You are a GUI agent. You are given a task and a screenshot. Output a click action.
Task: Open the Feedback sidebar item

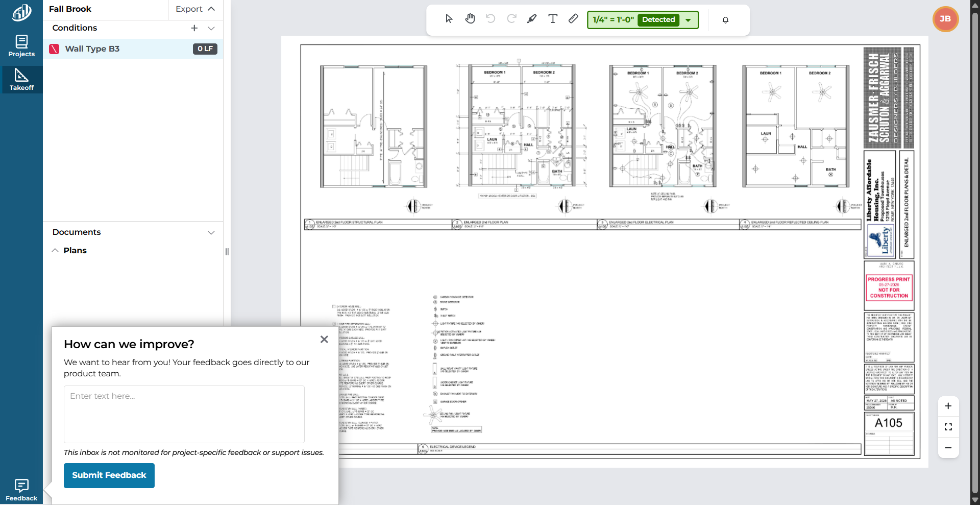click(21, 490)
